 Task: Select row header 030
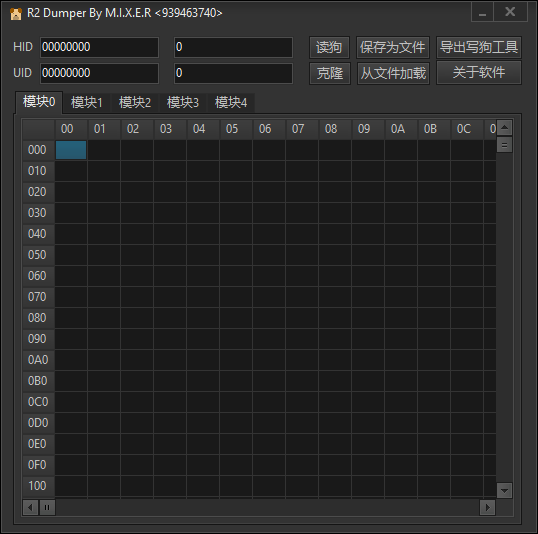coord(38,213)
